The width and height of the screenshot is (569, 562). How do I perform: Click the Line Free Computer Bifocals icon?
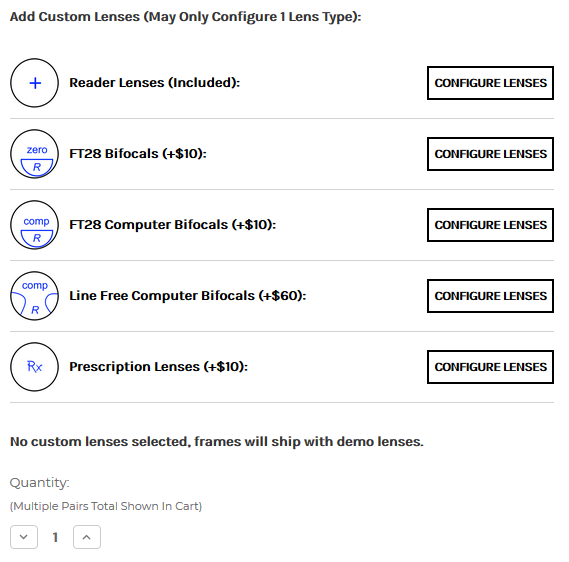34,296
